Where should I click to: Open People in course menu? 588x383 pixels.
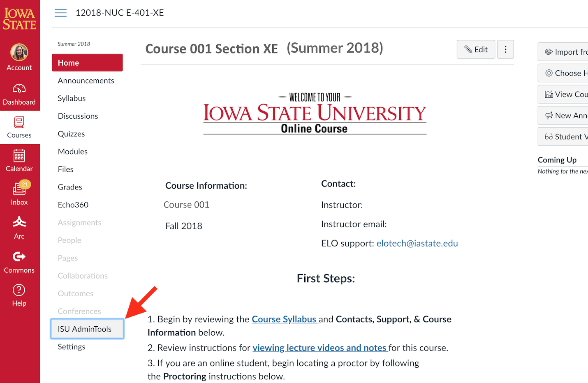(69, 240)
